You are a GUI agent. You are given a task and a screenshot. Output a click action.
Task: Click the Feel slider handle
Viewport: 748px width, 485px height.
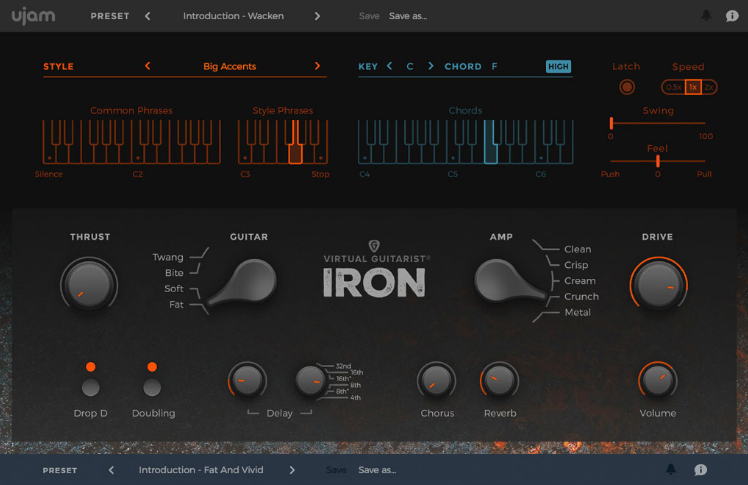click(658, 161)
